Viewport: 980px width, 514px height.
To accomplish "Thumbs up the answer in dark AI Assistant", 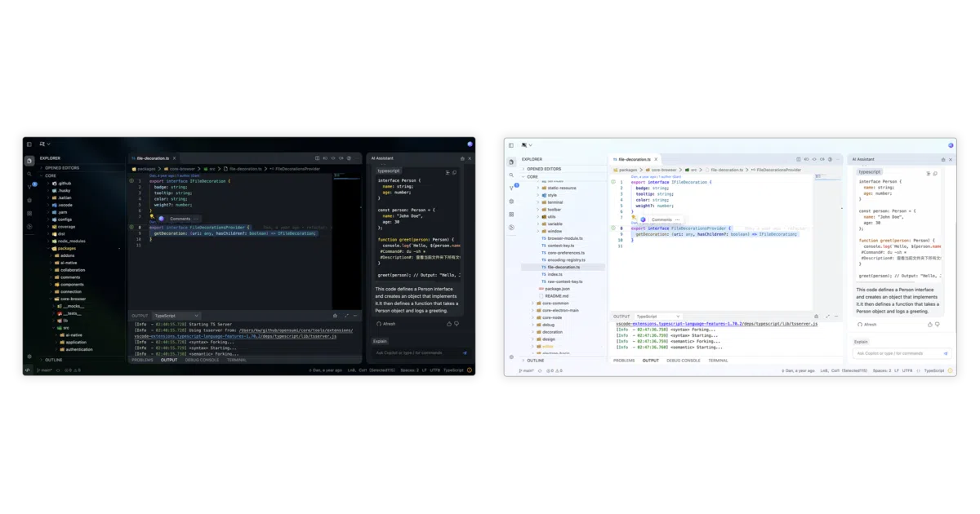I will pyautogui.click(x=449, y=324).
